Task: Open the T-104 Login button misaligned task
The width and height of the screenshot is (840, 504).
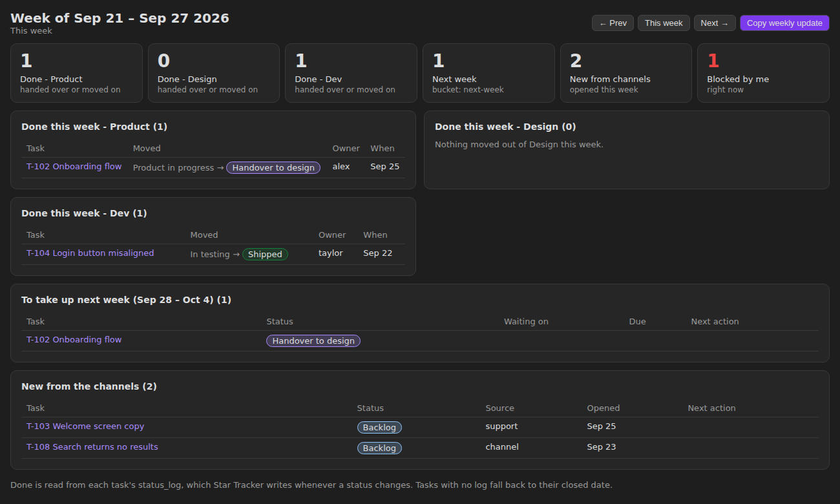Action: coord(90,253)
